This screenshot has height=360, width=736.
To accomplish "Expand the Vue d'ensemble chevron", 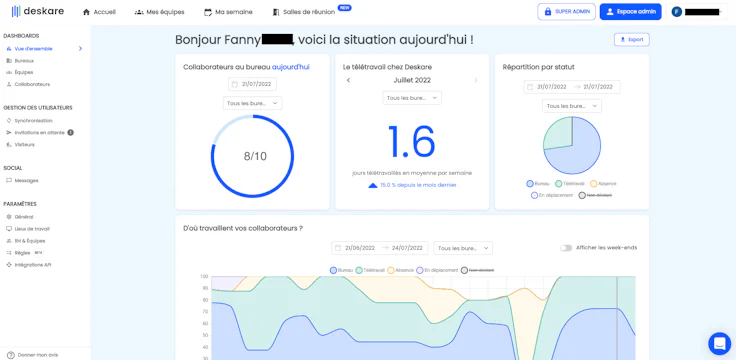I will [x=80, y=48].
